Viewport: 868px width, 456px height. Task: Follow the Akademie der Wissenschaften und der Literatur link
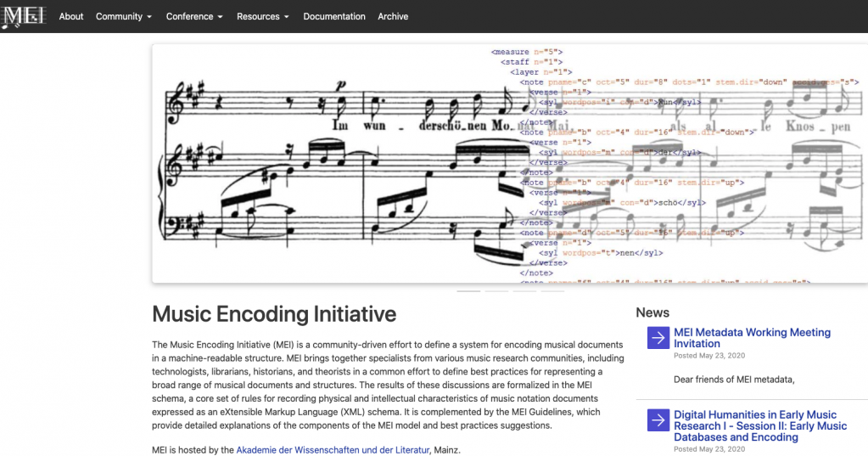[x=333, y=450]
